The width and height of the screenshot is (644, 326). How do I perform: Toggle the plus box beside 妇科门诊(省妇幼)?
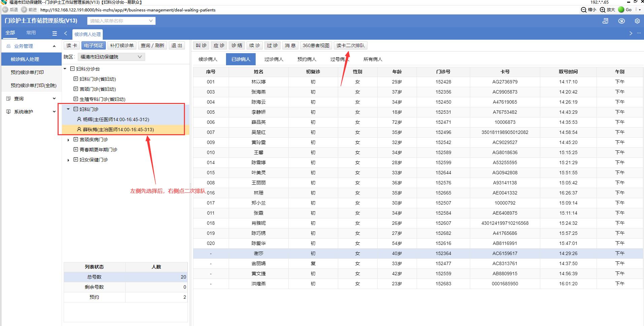[76, 79]
